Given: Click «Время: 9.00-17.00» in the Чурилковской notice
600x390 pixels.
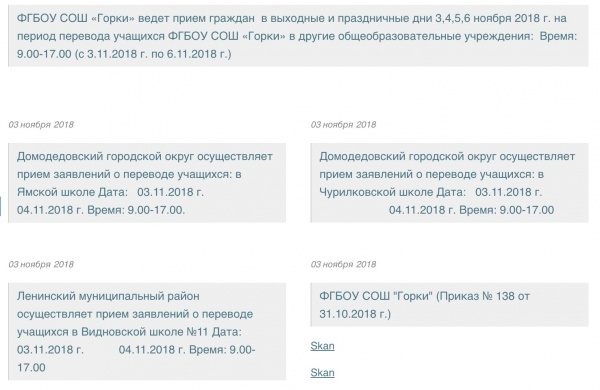Looking at the screenshot, I should coord(506,210).
